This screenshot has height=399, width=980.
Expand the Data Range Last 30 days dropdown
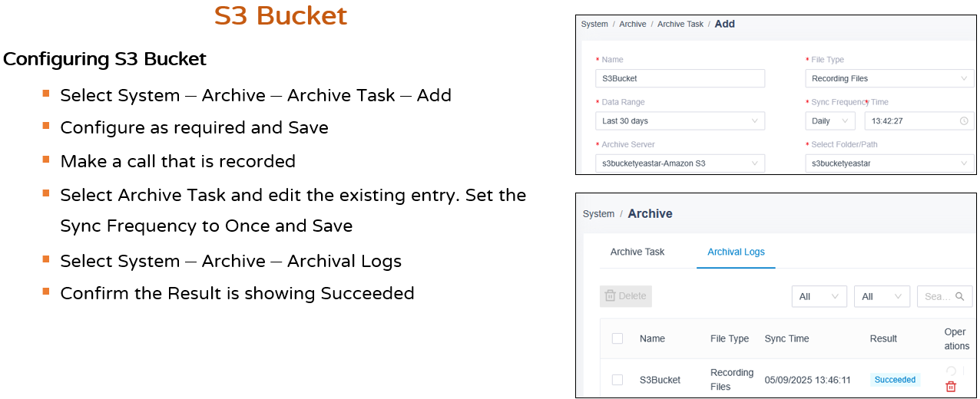pyautogui.click(x=680, y=121)
